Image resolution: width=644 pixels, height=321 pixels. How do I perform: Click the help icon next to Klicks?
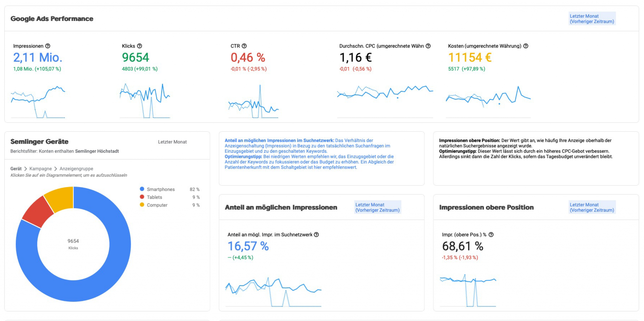click(140, 46)
